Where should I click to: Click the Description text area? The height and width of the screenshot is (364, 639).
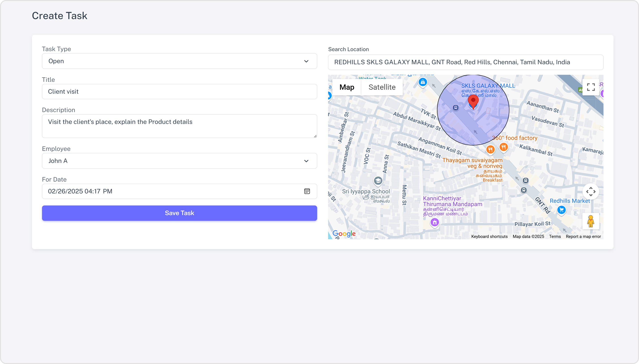pyautogui.click(x=180, y=126)
